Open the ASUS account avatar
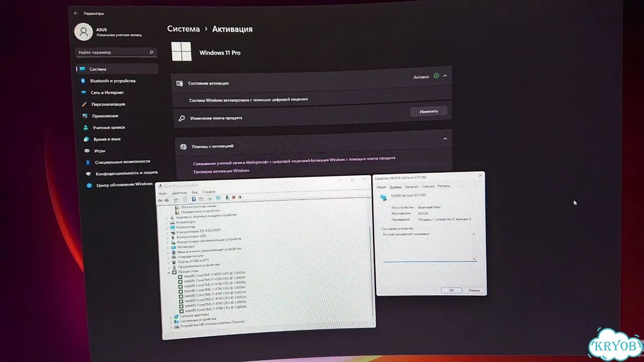This screenshot has width=644, height=362. [x=83, y=32]
